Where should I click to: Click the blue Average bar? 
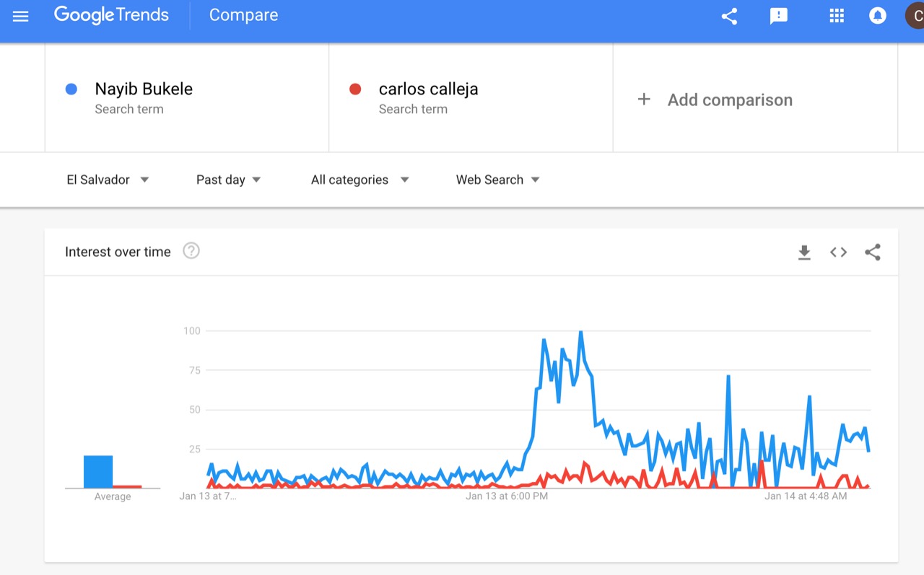tap(98, 472)
